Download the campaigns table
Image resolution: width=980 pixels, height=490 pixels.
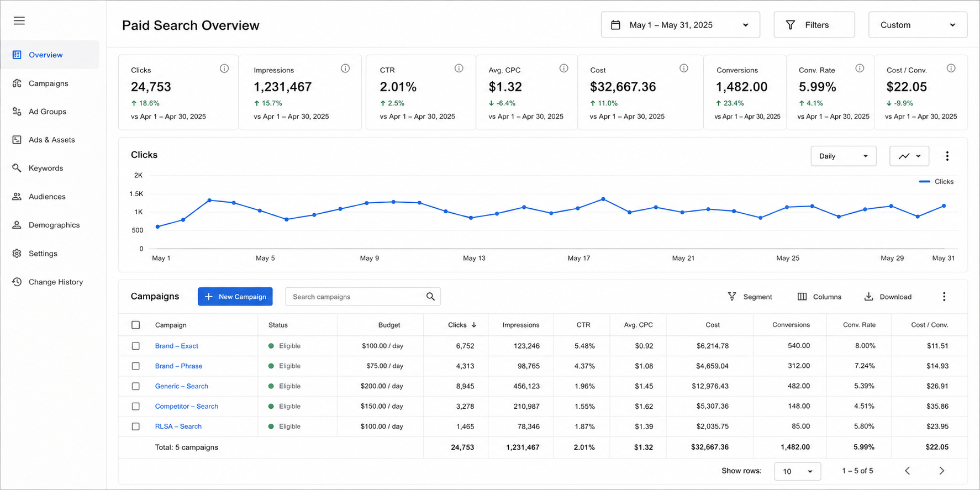click(x=887, y=297)
